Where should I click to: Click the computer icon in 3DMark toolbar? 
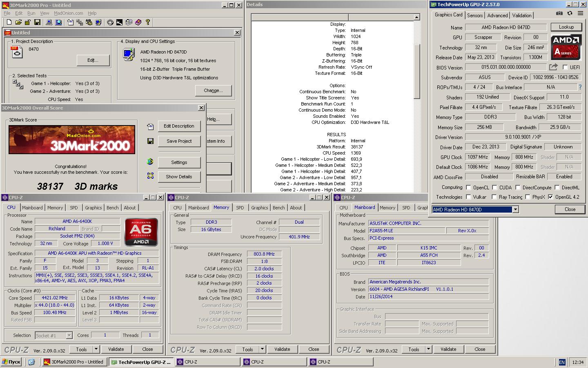point(49,22)
